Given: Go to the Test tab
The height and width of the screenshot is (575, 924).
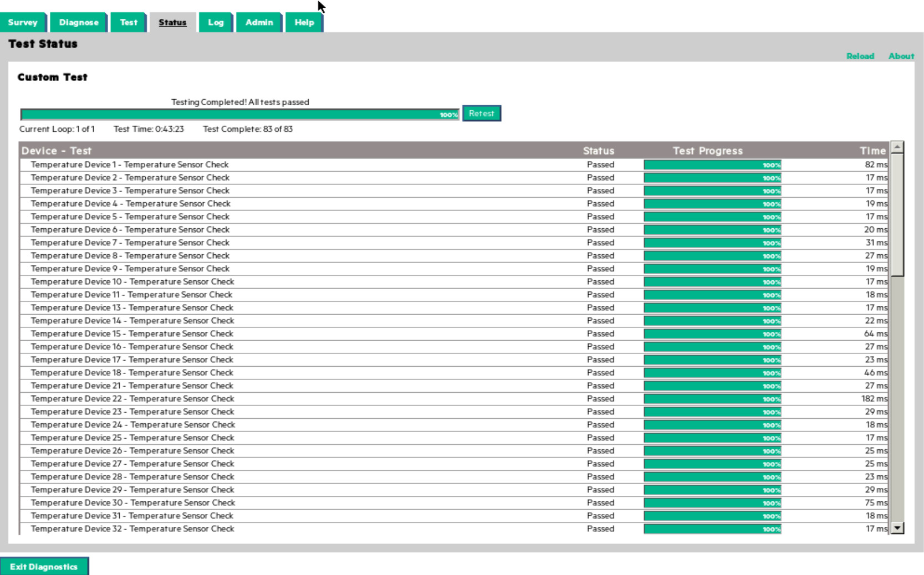Looking at the screenshot, I should (129, 23).
